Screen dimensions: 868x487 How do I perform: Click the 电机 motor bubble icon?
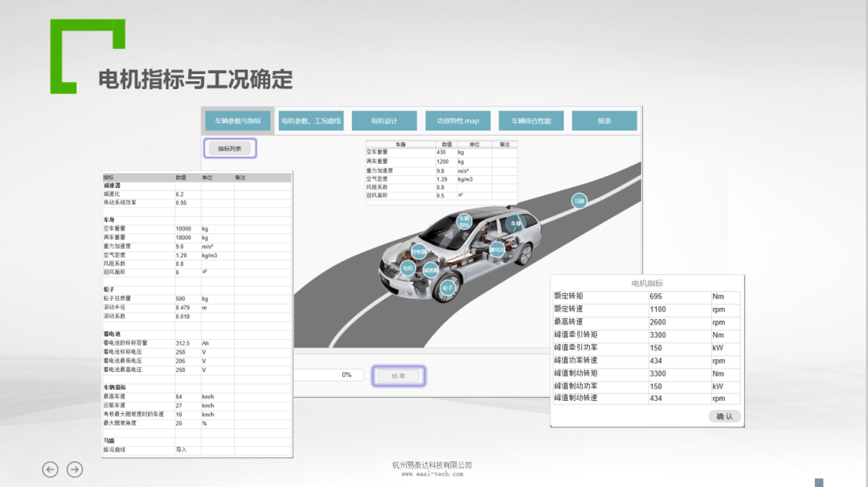click(407, 268)
